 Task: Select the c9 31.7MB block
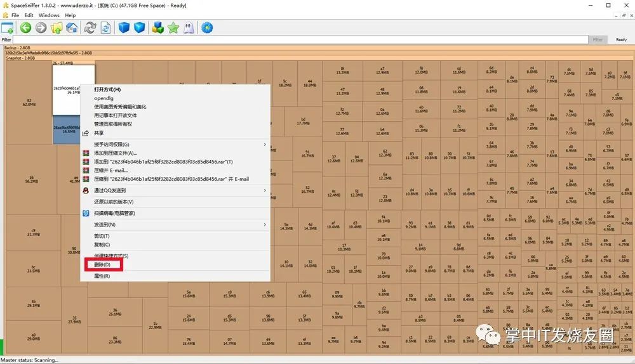tap(33, 232)
